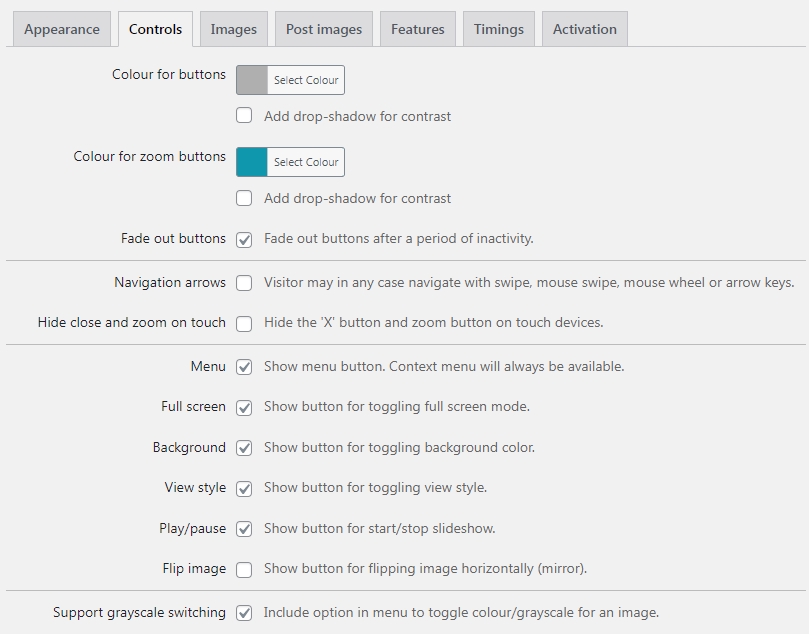809x634 pixels.
Task: Switch to the Appearance tab
Action: 62,29
